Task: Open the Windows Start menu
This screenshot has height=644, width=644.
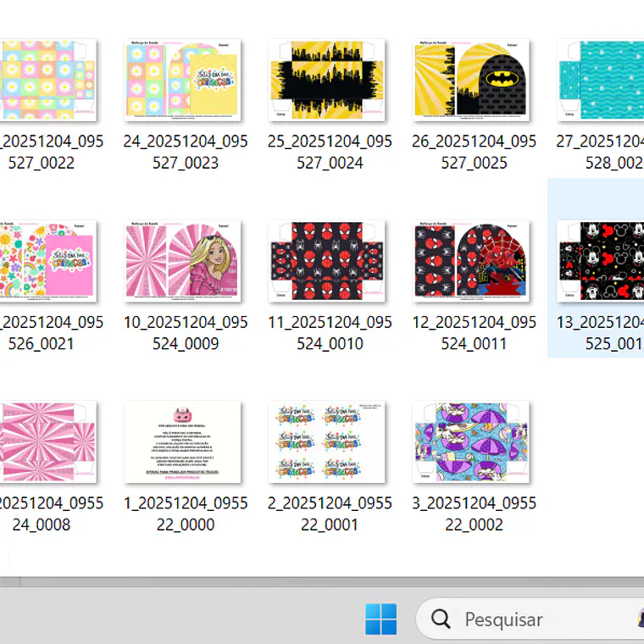Action: point(380,619)
